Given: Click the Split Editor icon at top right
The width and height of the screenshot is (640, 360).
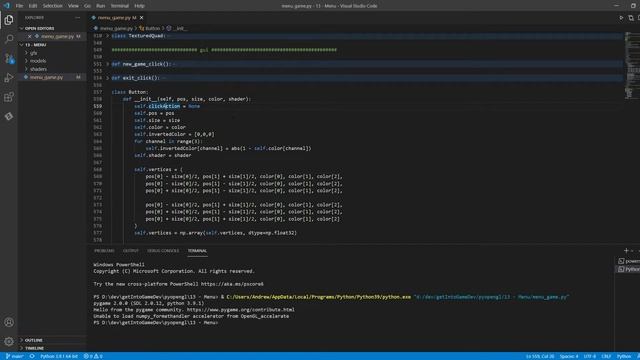Looking at the screenshot, I should click(631, 18).
